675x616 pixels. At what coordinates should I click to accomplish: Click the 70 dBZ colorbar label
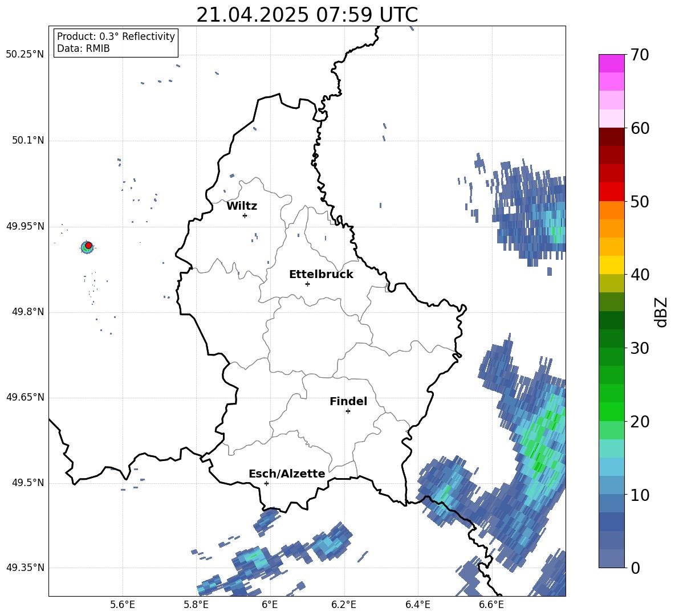640,55
